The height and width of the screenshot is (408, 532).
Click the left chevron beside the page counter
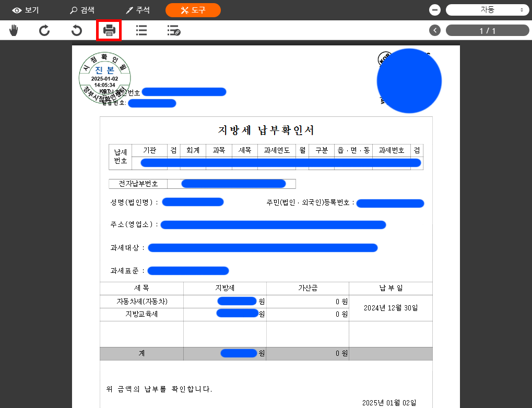(x=434, y=30)
